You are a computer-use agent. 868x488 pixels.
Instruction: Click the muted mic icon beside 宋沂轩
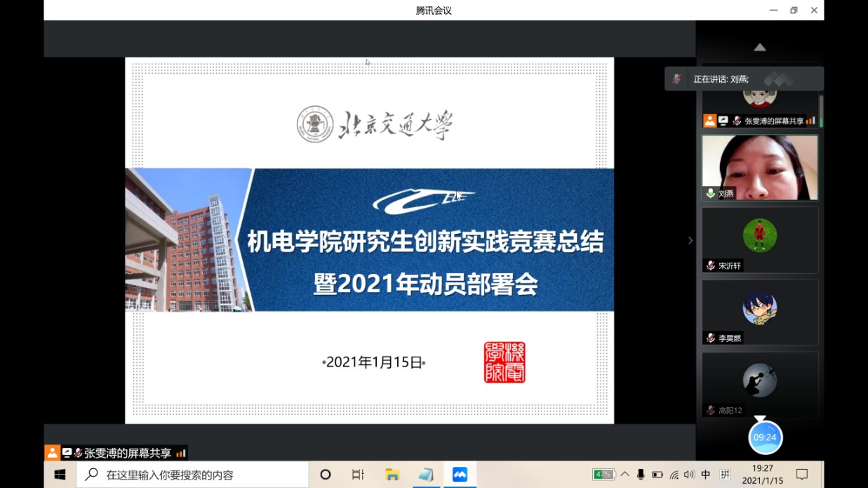[x=710, y=265]
